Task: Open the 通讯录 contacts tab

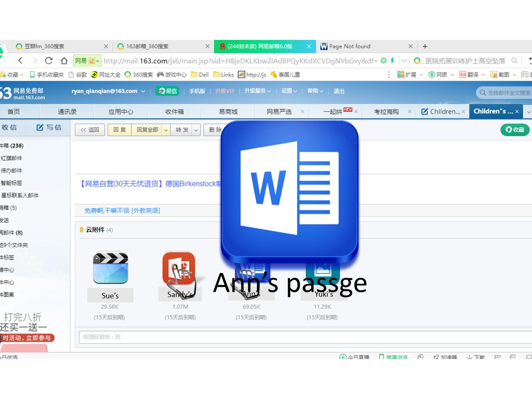Action: coord(67,111)
